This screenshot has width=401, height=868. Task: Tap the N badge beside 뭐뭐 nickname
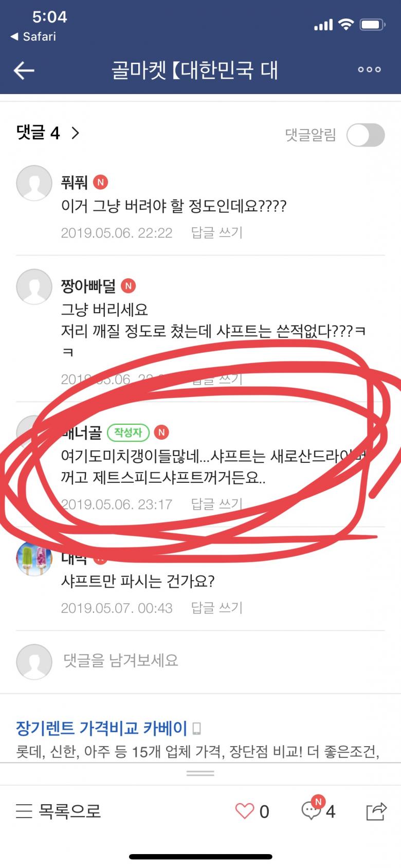pos(100,183)
